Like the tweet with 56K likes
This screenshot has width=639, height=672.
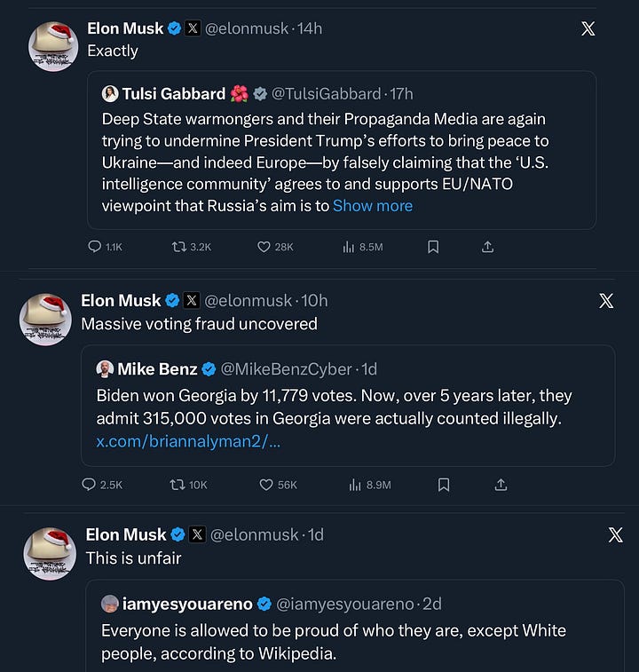(x=266, y=485)
